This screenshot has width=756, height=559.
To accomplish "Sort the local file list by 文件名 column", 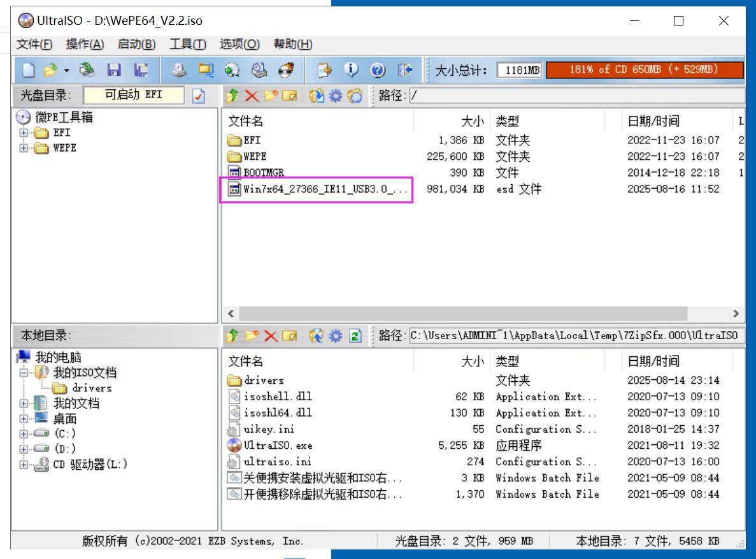I will coord(318,361).
